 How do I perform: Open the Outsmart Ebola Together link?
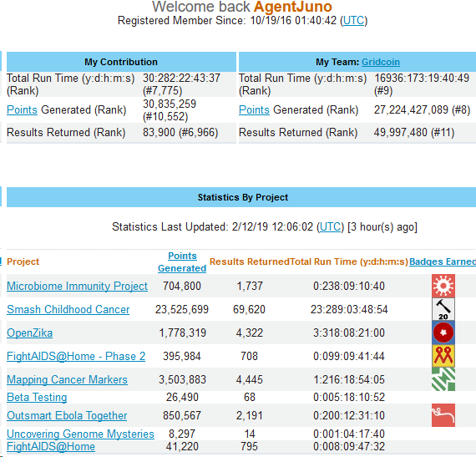pyautogui.click(x=67, y=415)
